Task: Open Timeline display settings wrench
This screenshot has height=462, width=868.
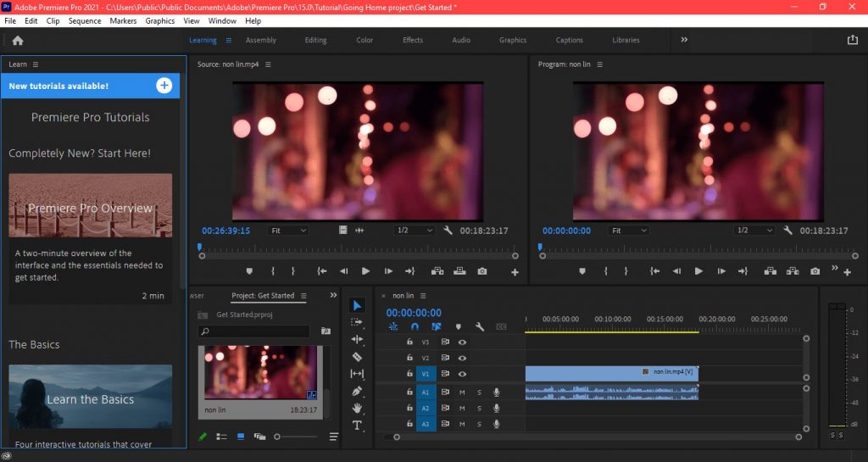Action: (x=480, y=327)
